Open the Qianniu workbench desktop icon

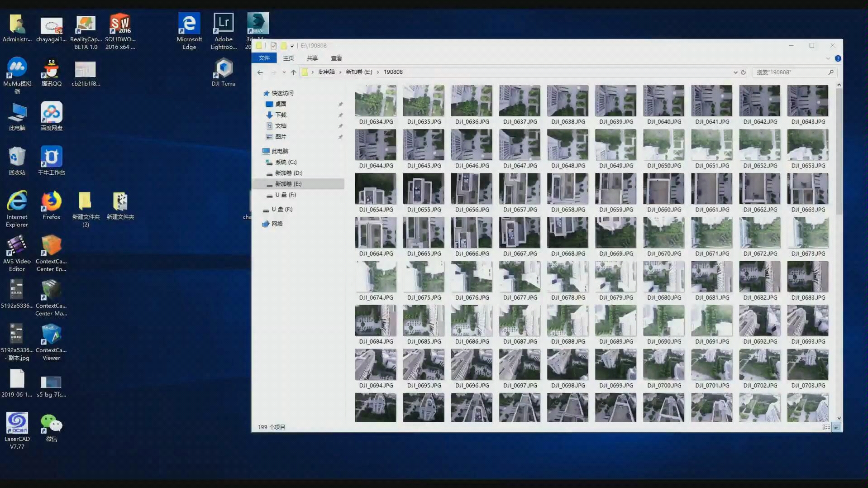coord(52,161)
